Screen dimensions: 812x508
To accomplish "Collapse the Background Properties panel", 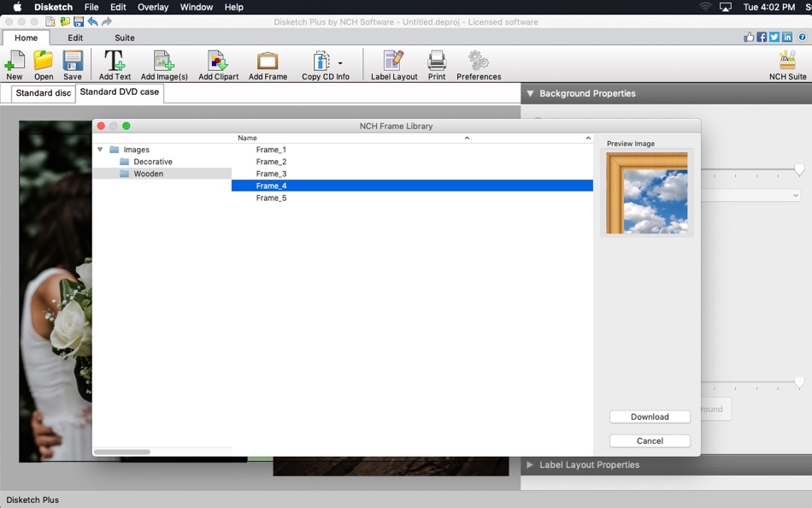I will coord(530,93).
